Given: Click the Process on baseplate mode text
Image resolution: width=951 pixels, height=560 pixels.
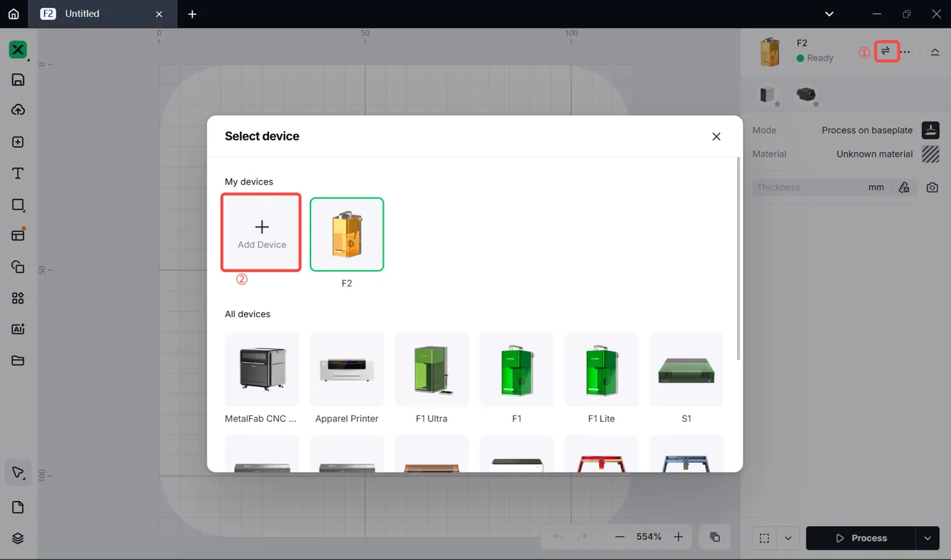Looking at the screenshot, I should tap(867, 130).
